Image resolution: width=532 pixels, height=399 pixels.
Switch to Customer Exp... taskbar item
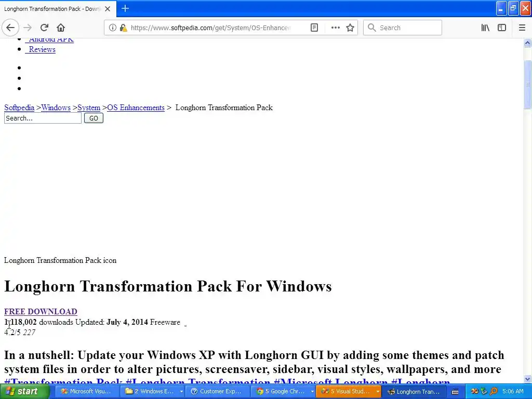217,391
